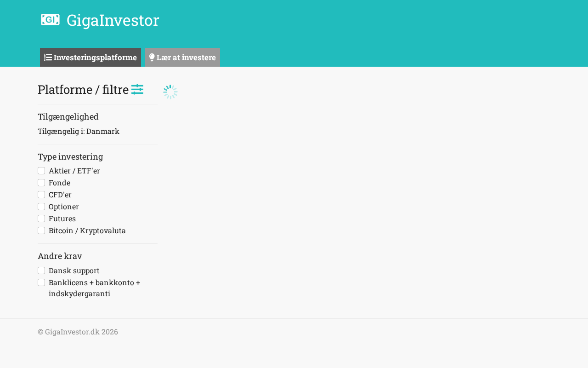The width and height of the screenshot is (588, 368).
Task: Click the GigaInvestor logo icon
Action: (50, 20)
